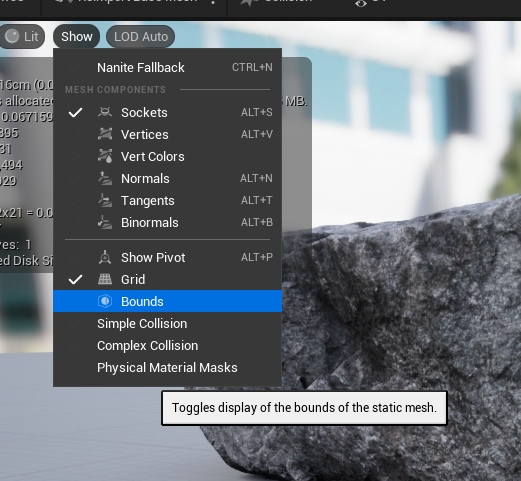Click the Show Pivot label
The width and height of the screenshot is (521, 481).
tap(153, 257)
